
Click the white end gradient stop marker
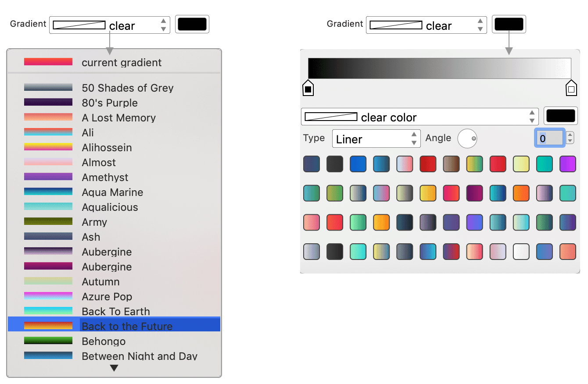571,88
